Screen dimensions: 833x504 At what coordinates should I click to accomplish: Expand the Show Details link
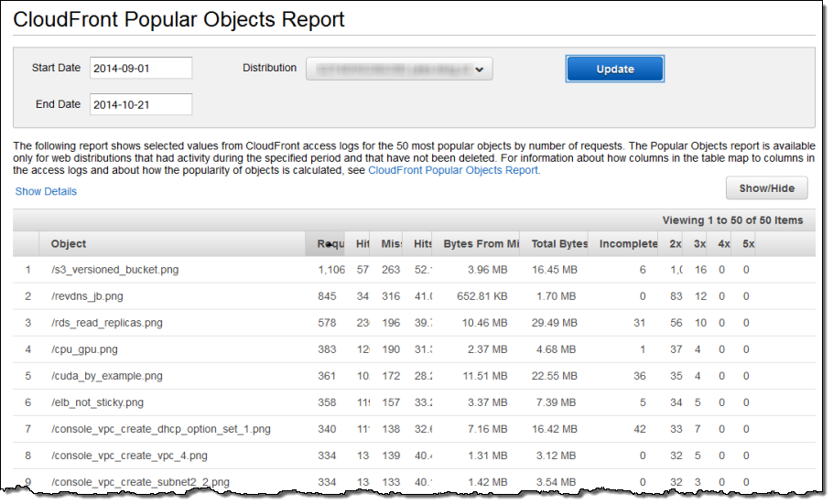pyautogui.click(x=46, y=191)
